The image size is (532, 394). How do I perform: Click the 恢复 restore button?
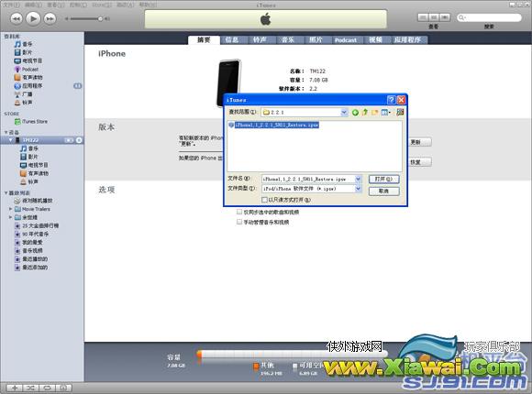(x=419, y=162)
